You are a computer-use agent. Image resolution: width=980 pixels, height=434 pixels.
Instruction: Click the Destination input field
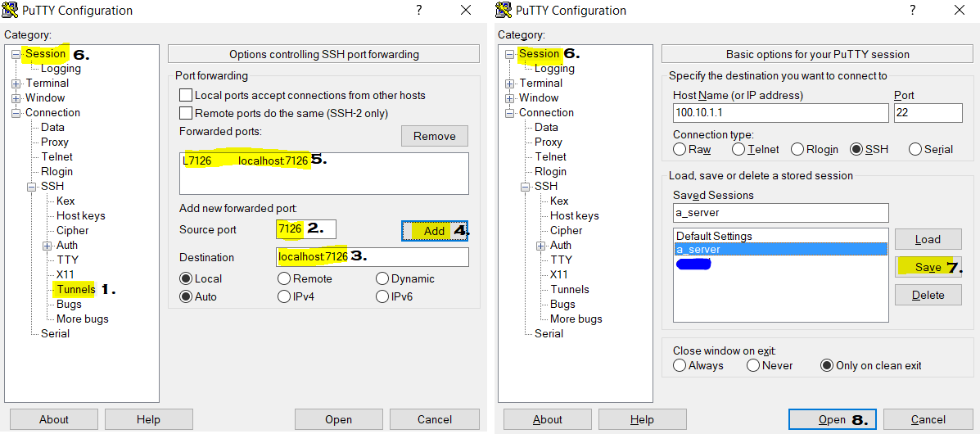click(x=373, y=257)
